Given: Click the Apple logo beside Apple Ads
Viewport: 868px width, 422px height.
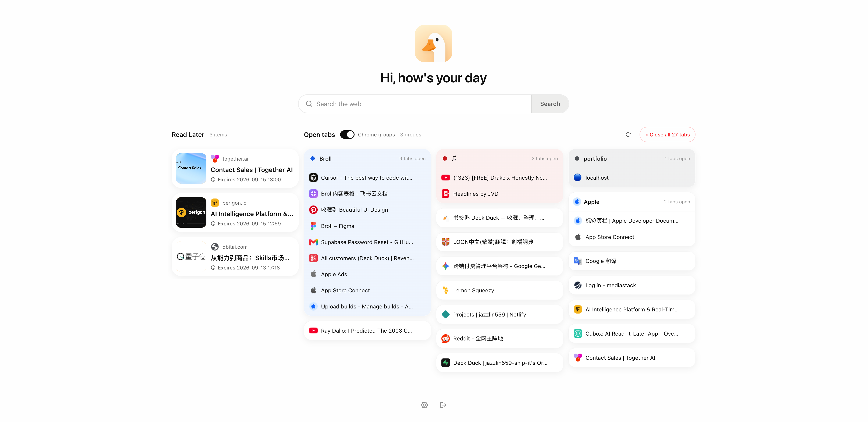Looking at the screenshot, I should tap(313, 274).
